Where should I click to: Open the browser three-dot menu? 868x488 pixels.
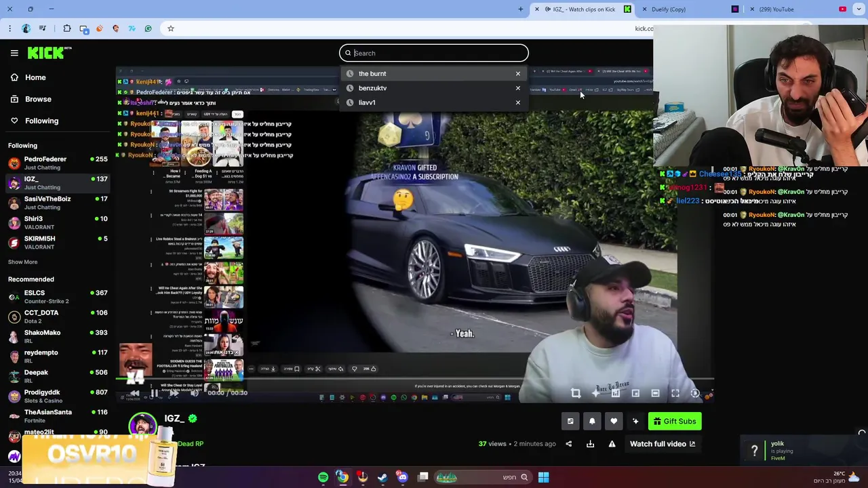point(9,28)
